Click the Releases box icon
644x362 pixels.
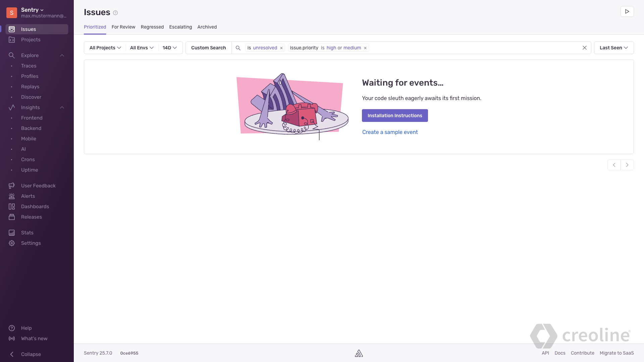pos(12,217)
